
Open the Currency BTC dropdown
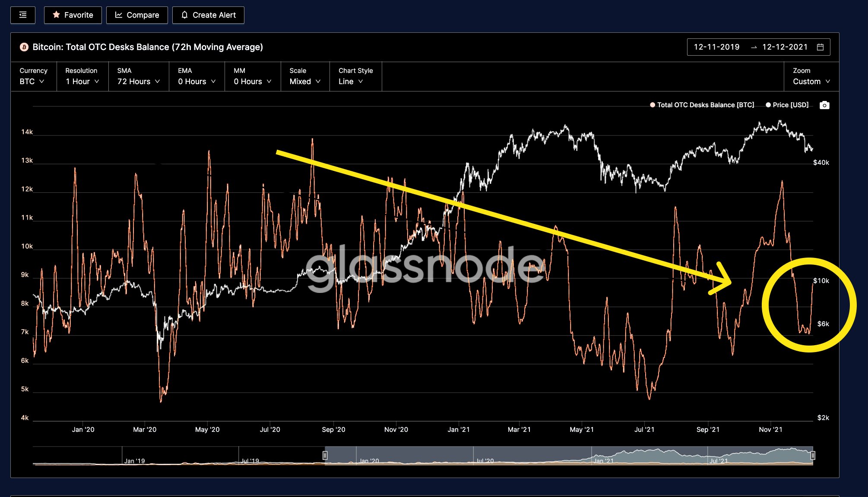pyautogui.click(x=32, y=82)
